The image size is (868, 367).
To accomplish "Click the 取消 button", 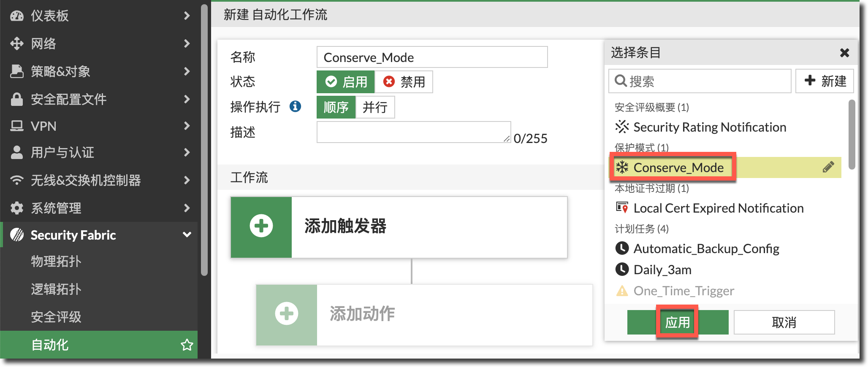I will (x=784, y=322).
